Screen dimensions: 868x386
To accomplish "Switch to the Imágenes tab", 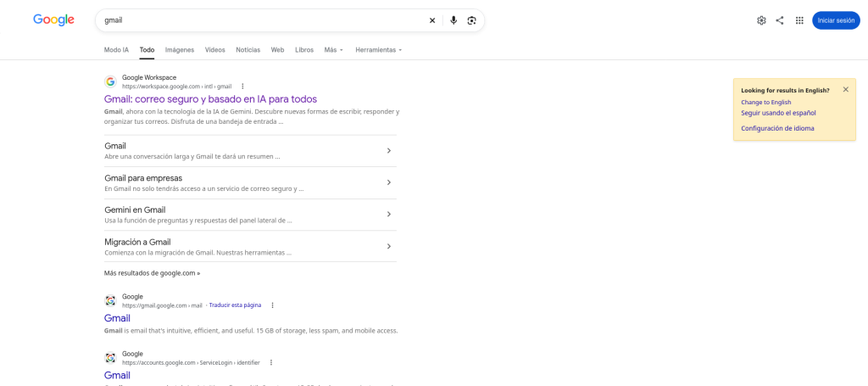I will 180,50.
